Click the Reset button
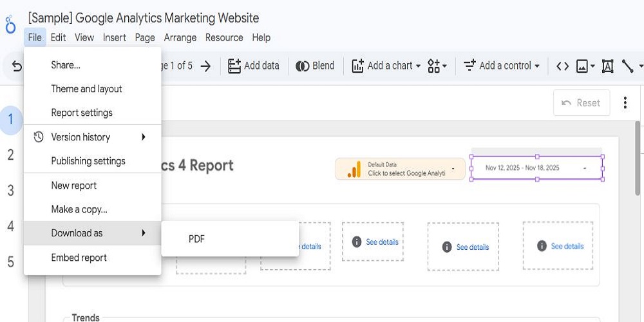Screen dimensions: 644x322 [x=582, y=102]
